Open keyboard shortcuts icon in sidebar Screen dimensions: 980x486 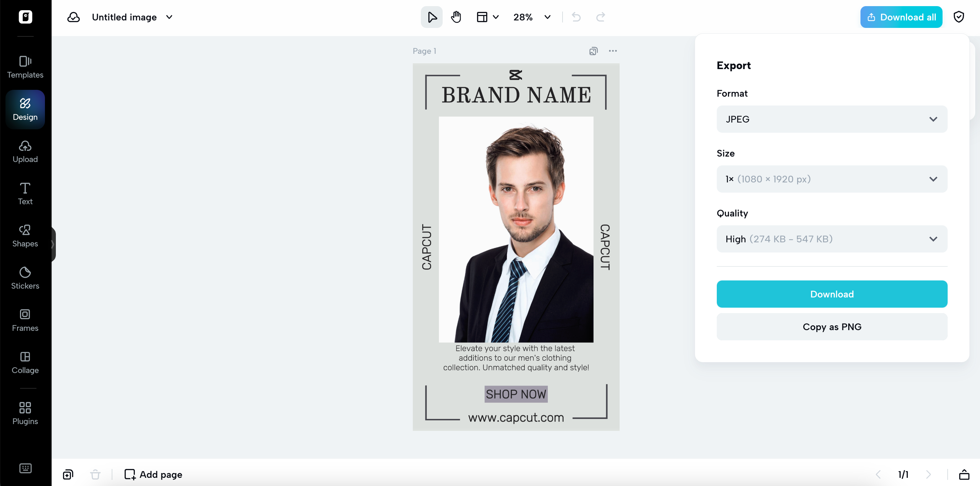(26, 468)
